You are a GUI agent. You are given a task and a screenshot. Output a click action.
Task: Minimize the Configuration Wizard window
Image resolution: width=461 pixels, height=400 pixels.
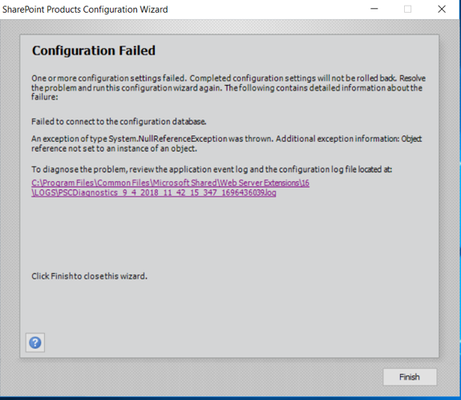pos(374,9)
